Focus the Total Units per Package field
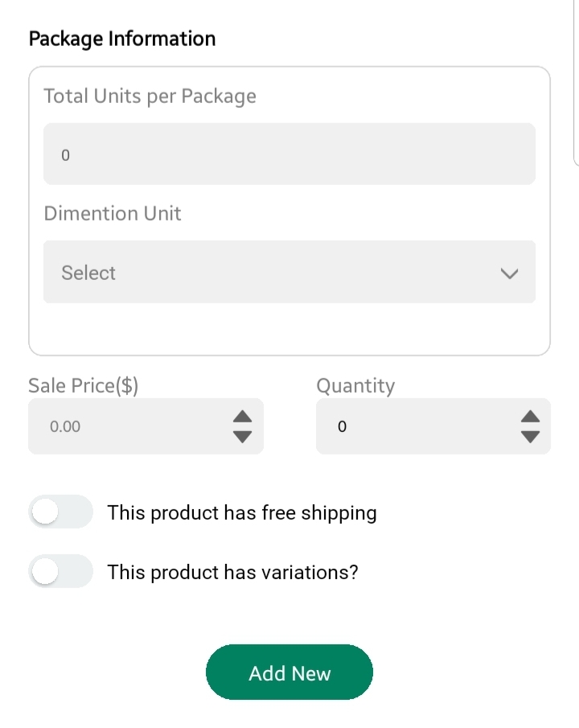The width and height of the screenshot is (579, 728). coord(289,154)
